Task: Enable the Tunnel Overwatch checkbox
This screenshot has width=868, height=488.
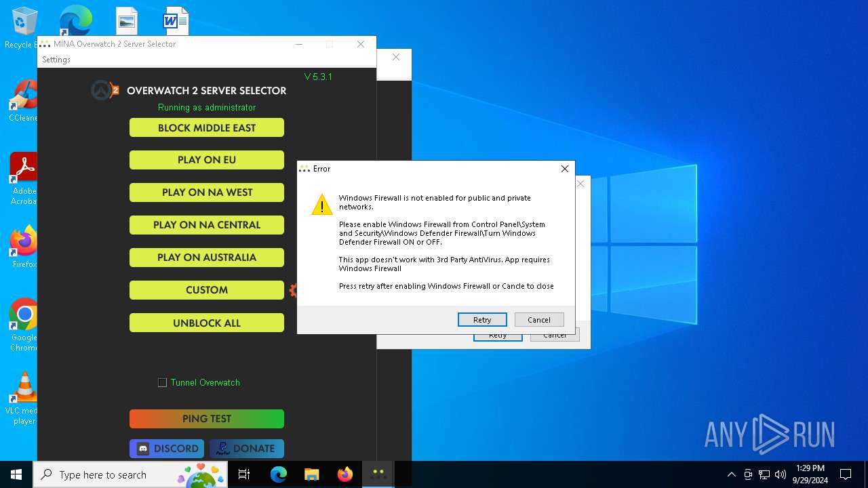Action: pyautogui.click(x=162, y=382)
